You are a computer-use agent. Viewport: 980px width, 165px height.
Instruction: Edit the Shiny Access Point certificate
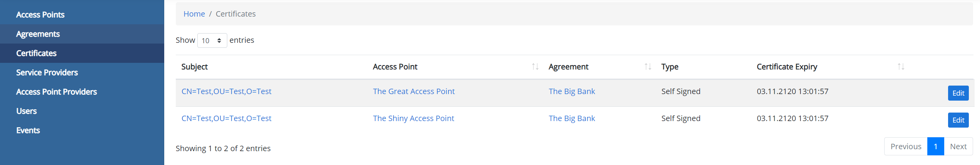[958, 120]
